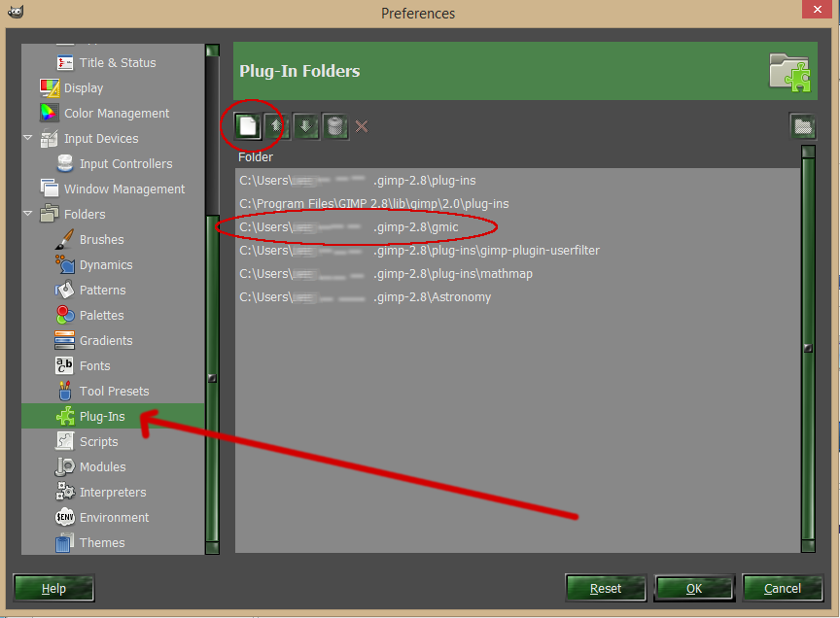Click the Fonts ab icon
This screenshot has width=840, height=618.
tap(64, 365)
